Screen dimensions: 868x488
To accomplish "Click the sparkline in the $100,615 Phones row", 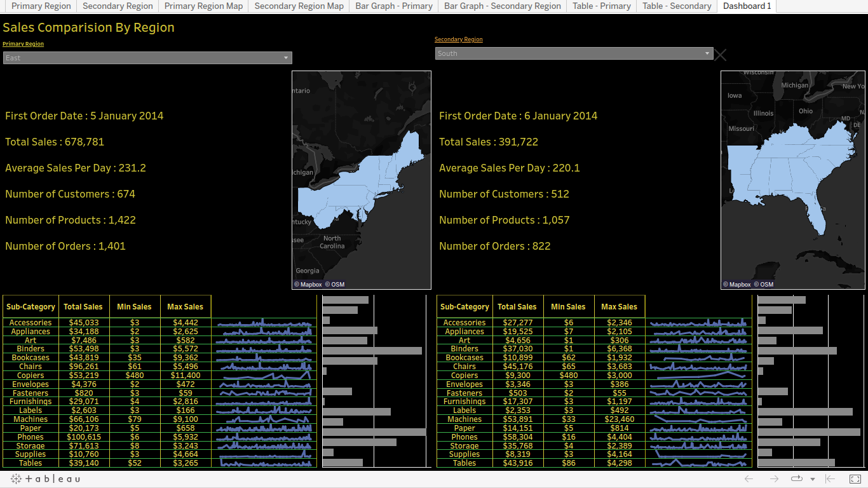I will [264, 437].
